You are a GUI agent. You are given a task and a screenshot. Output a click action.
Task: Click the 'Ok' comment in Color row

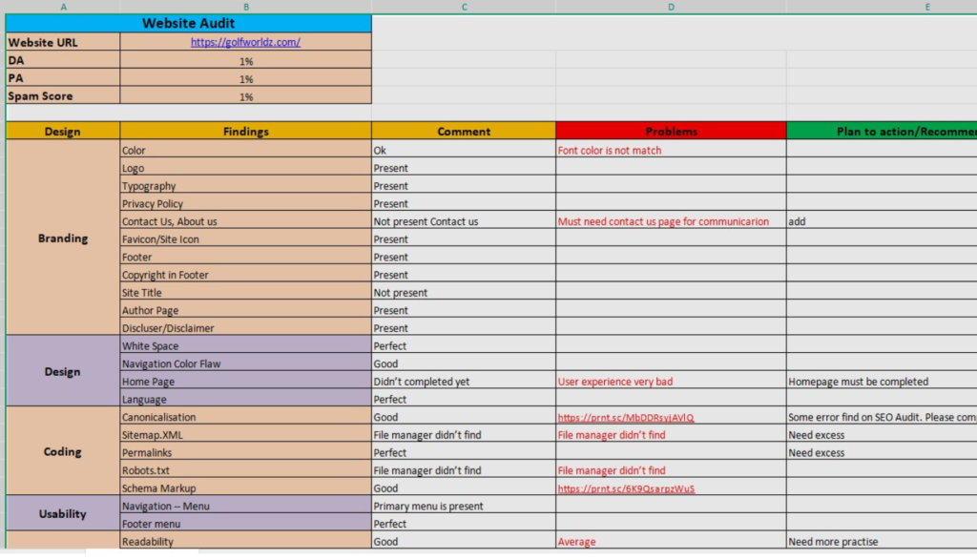pos(464,150)
